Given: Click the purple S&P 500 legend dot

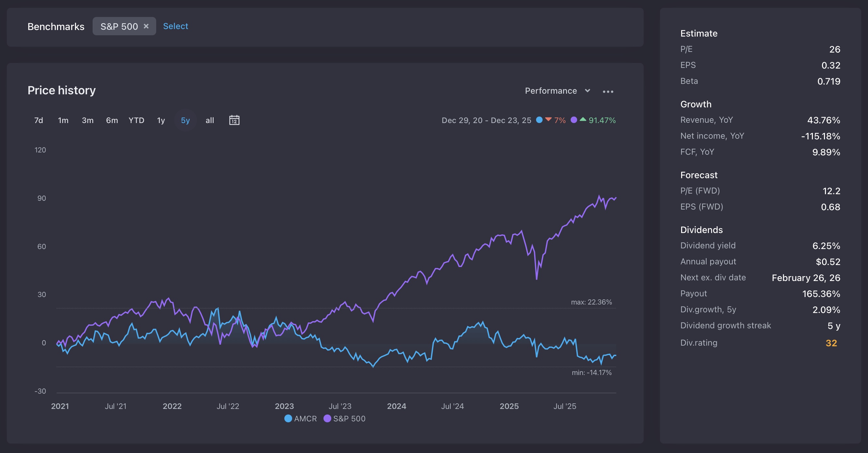Looking at the screenshot, I should point(327,418).
